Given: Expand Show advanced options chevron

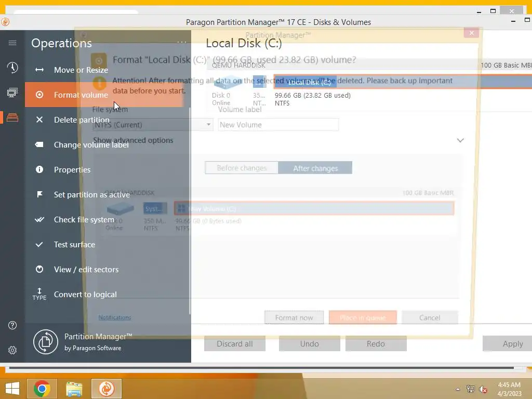Looking at the screenshot, I should tap(460, 140).
